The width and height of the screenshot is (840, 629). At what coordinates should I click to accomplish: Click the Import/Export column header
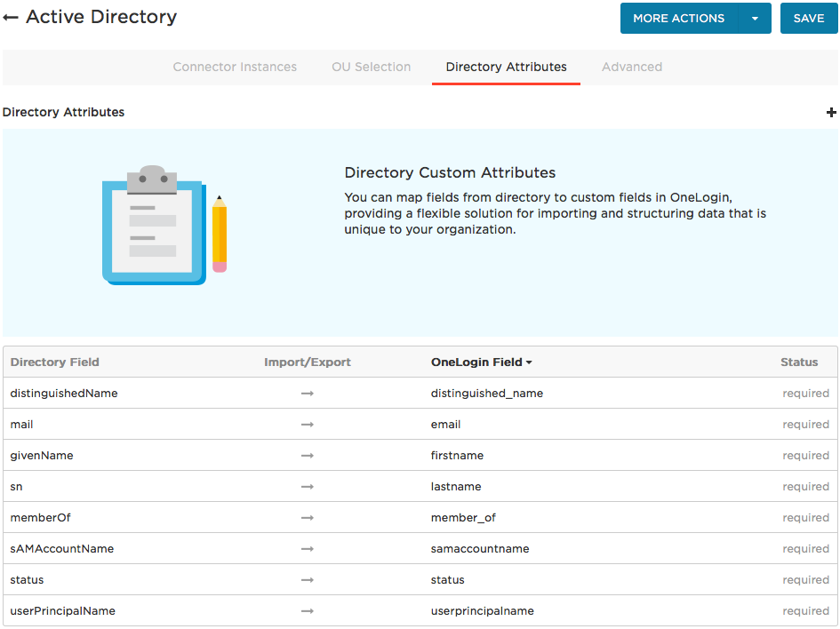[308, 362]
